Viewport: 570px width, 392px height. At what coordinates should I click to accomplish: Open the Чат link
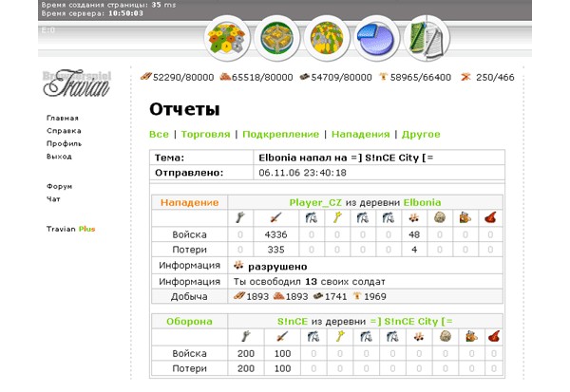tap(53, 199)
